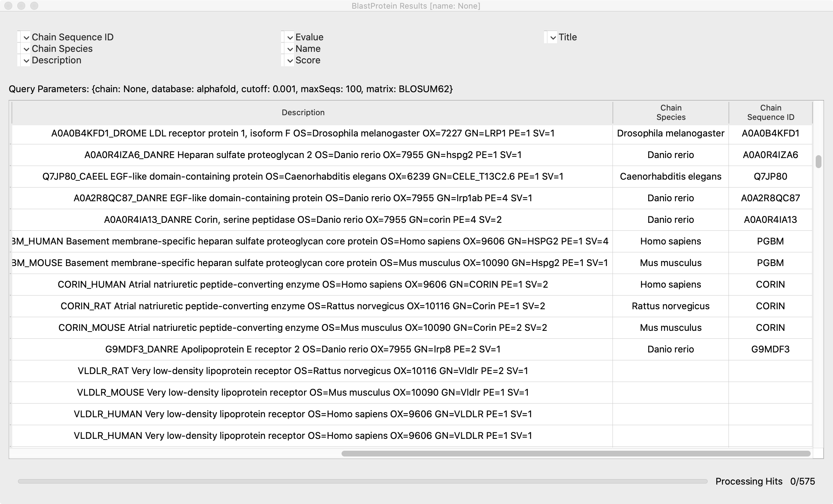Viewport: 833px width, 504px height.
Task: Select the VLDLR_MOUSE result row
Action: tap(303, 393)
